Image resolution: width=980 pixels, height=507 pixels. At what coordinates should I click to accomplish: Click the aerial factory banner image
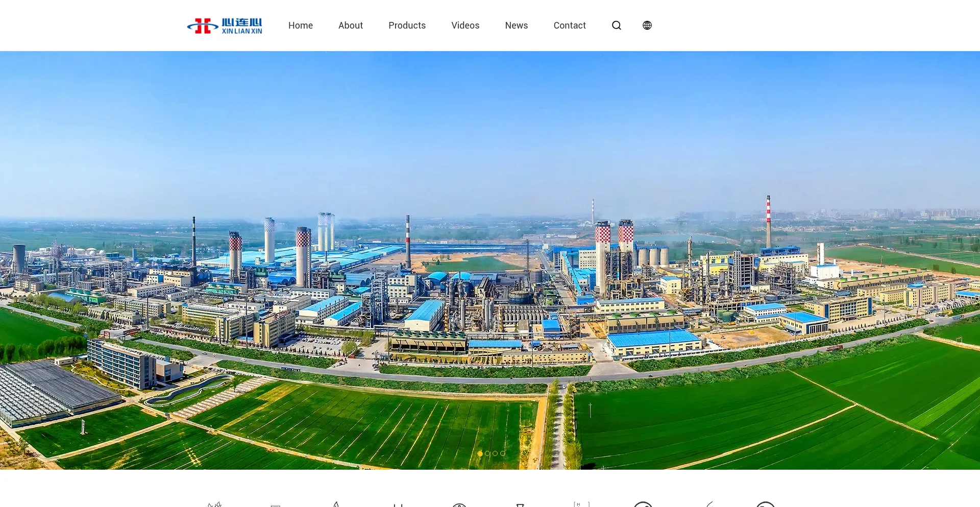(x=490, y=255)
